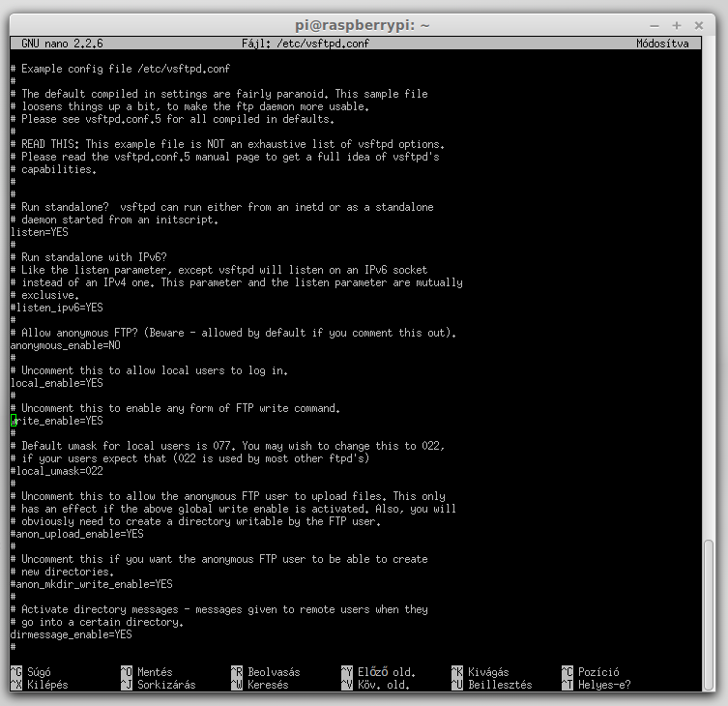728x706 pixels.
Task: Click the 'READ THIS' comment line
Action: pyautogui.click(x=227, y=144)
